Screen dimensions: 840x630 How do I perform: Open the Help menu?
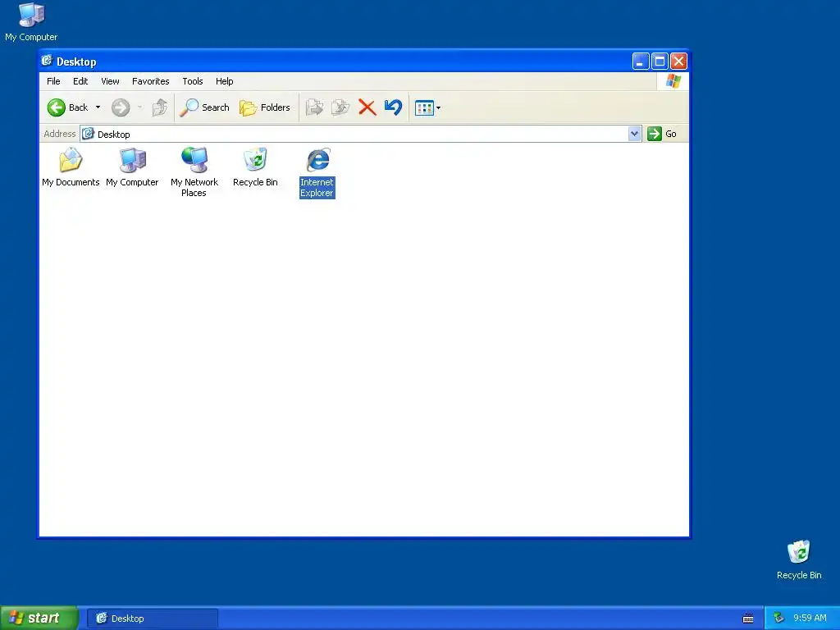[225, 81]
